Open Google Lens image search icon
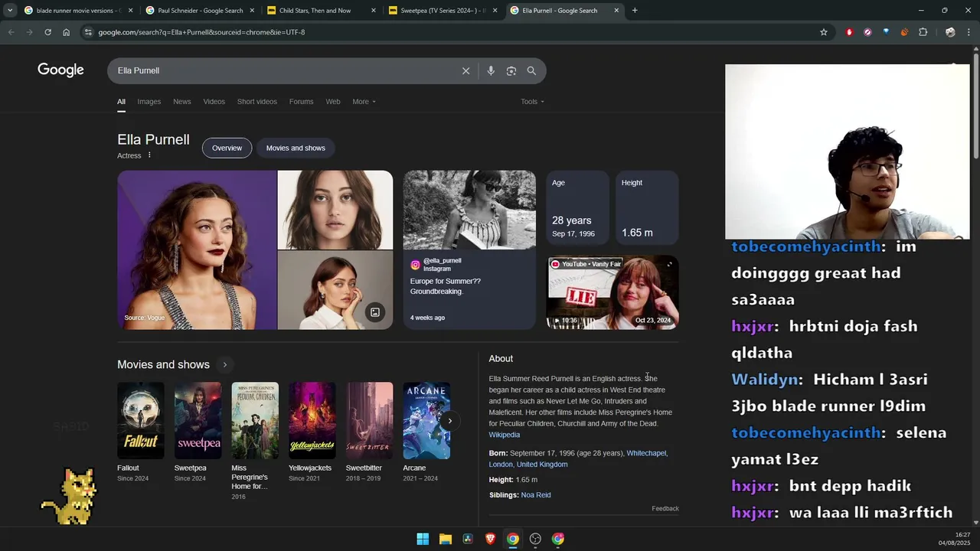 pos(511,70)
